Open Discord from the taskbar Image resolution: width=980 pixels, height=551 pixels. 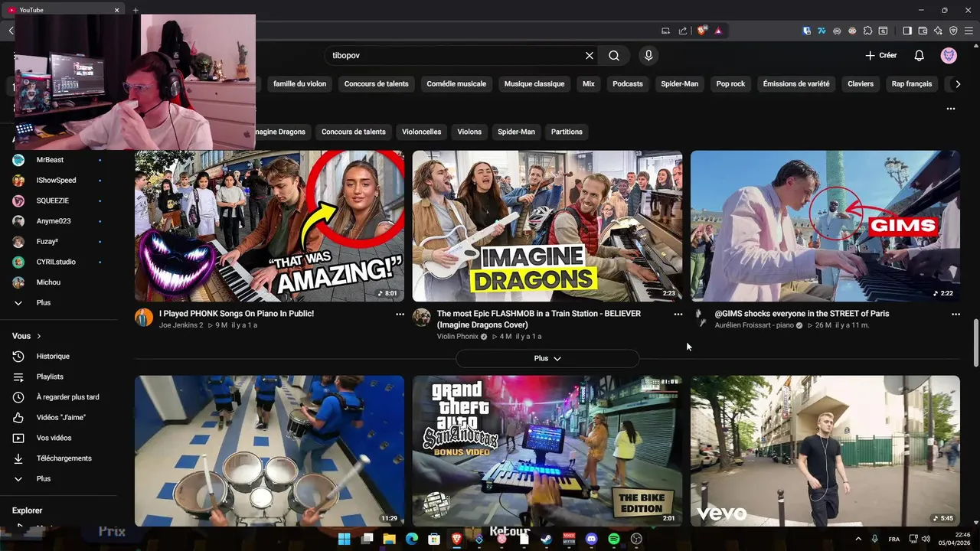[591, 539]
